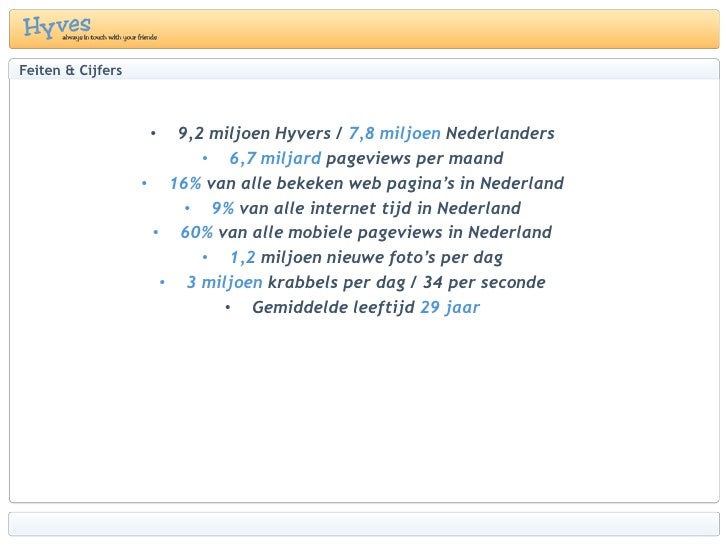Select 'van alle mobiele pageviews in Nederland'
This screenshot has height=546, width=728.
[x=385, y=232]
